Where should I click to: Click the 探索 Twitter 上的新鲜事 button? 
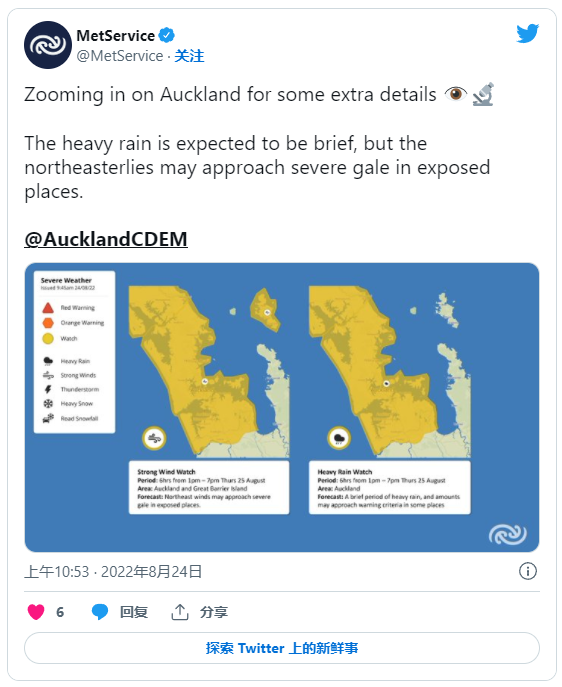(282, 648)
